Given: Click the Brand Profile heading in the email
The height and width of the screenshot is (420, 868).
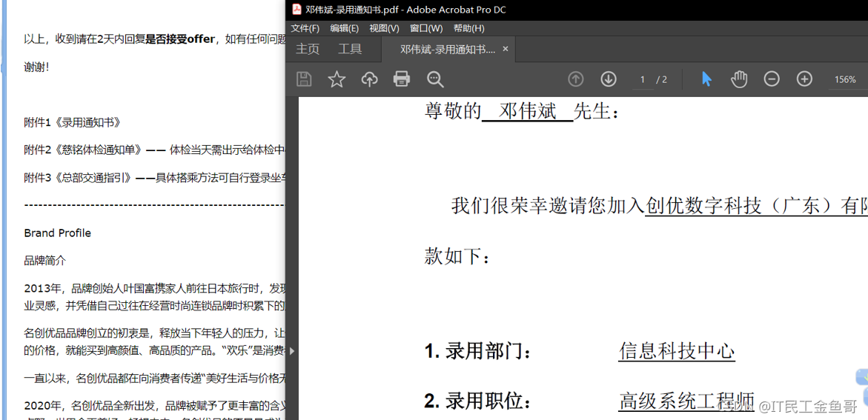Looking at the screenshot, I should (57, 233).
